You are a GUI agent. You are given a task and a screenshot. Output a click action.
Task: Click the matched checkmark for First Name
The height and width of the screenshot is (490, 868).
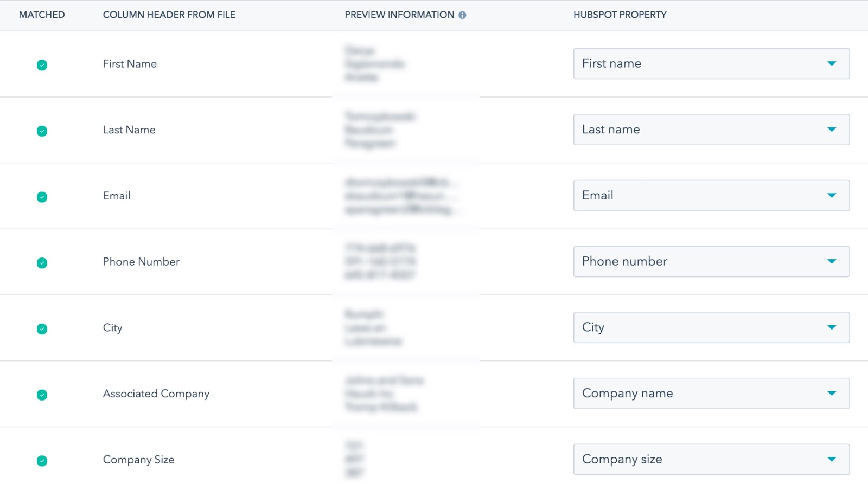pos(42,65)
